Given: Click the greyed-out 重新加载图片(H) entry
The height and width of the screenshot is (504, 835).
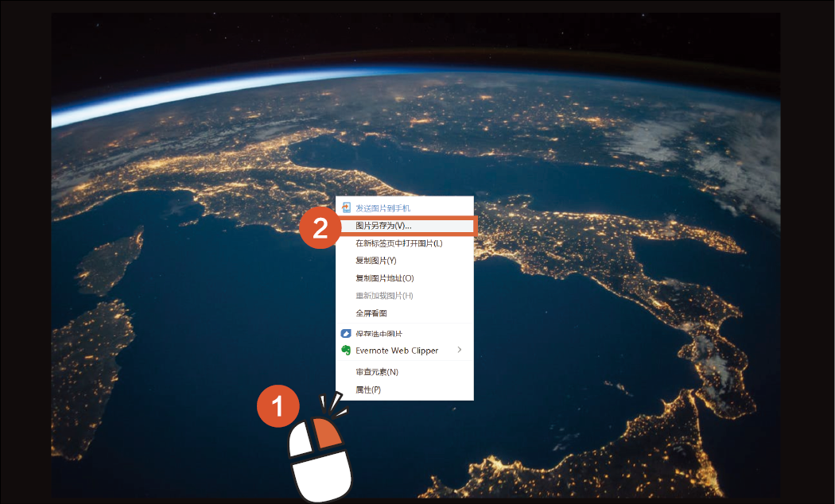Looking at the screenshot, I should (384, 296).
